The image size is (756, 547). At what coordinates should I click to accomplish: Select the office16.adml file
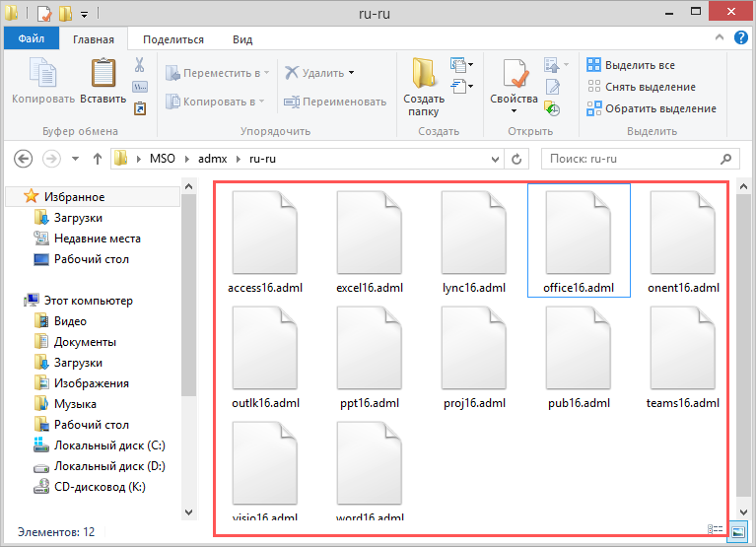579,241
